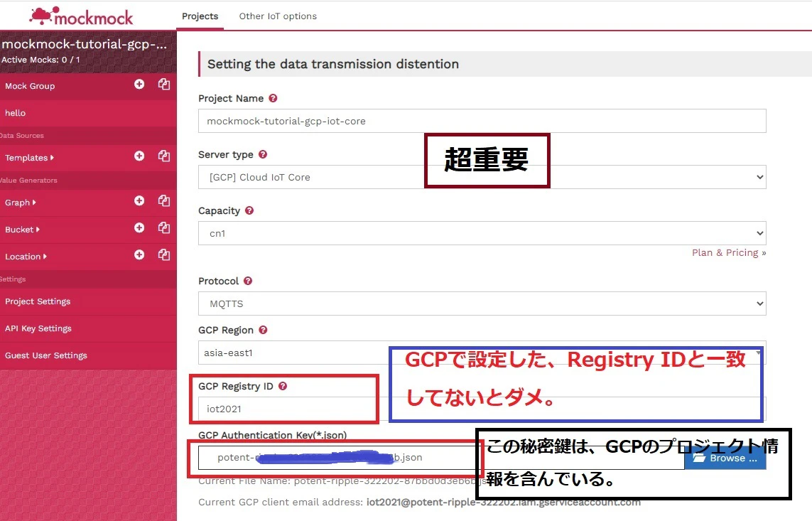Screen dimensions: 812x521
Task: Copy icon in Location row
Action: 164,254
